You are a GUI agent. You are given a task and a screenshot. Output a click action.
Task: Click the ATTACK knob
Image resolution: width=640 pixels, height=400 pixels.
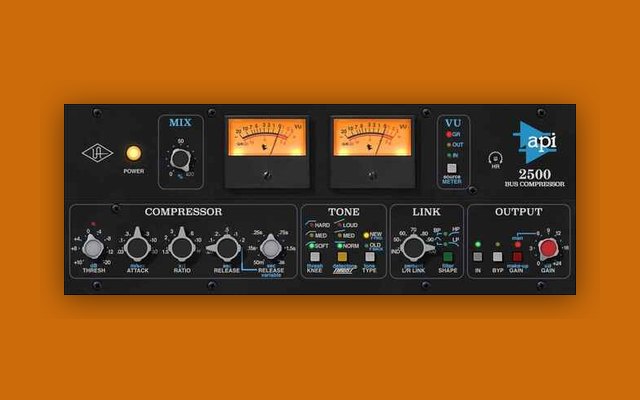[138, 246]
